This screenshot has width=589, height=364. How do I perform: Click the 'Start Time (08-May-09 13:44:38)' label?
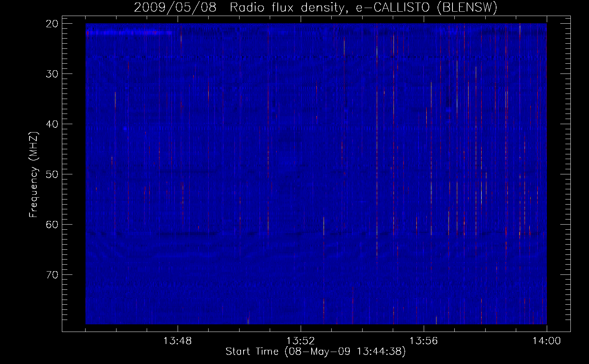[316, 352]
